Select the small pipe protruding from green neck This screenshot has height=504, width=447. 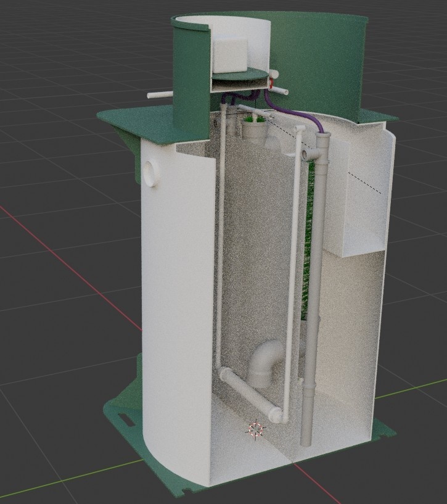click(160, 95)
